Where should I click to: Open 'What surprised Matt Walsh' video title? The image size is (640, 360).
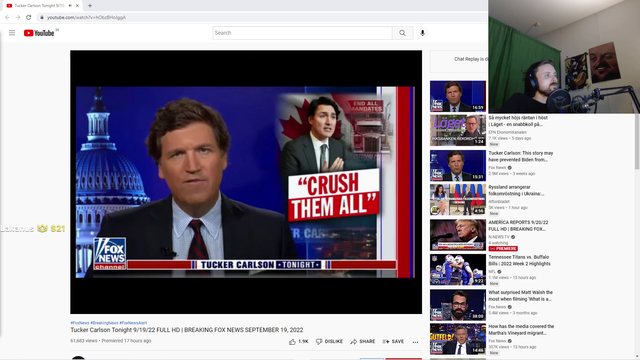[520, 296]
